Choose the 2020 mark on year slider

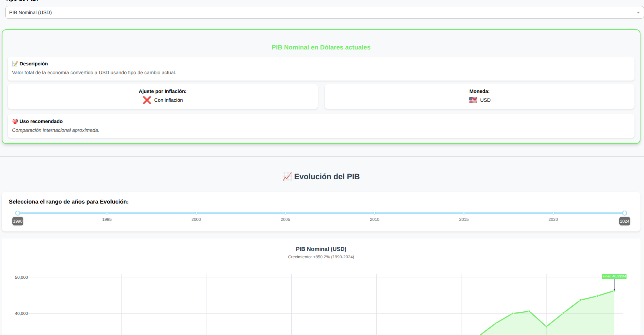(x=553, y=213)
